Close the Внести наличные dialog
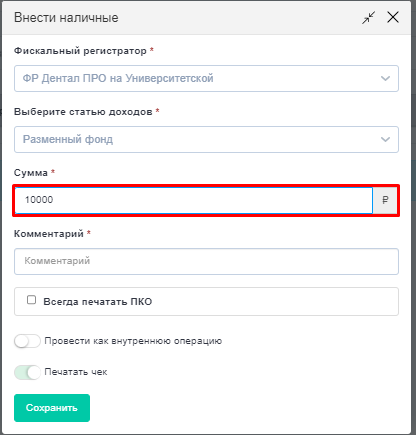 coord(393,17)
